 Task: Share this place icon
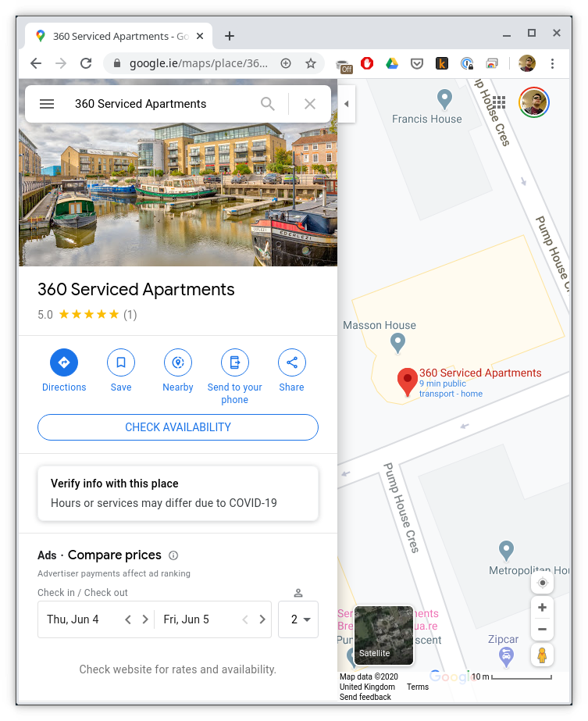coord(292,362)
